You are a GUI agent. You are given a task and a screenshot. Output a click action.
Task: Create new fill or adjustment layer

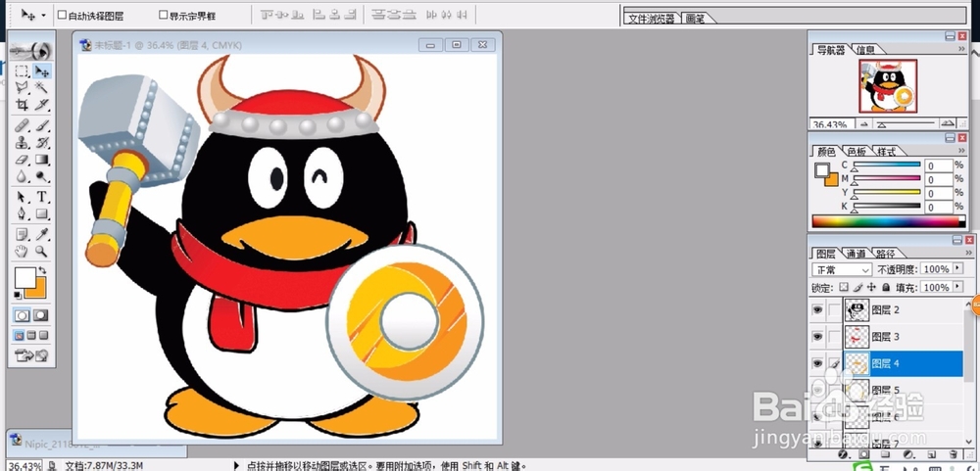908,454
